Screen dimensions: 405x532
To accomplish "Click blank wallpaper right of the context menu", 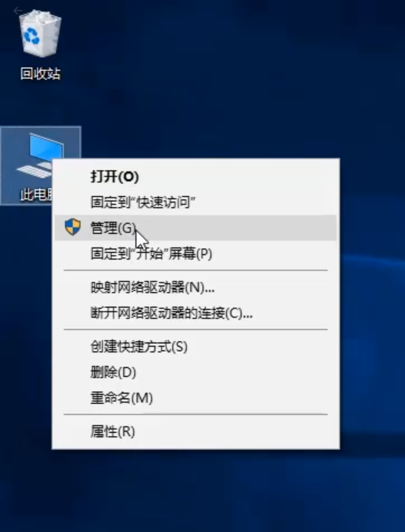I will click(x=372, y=305).
